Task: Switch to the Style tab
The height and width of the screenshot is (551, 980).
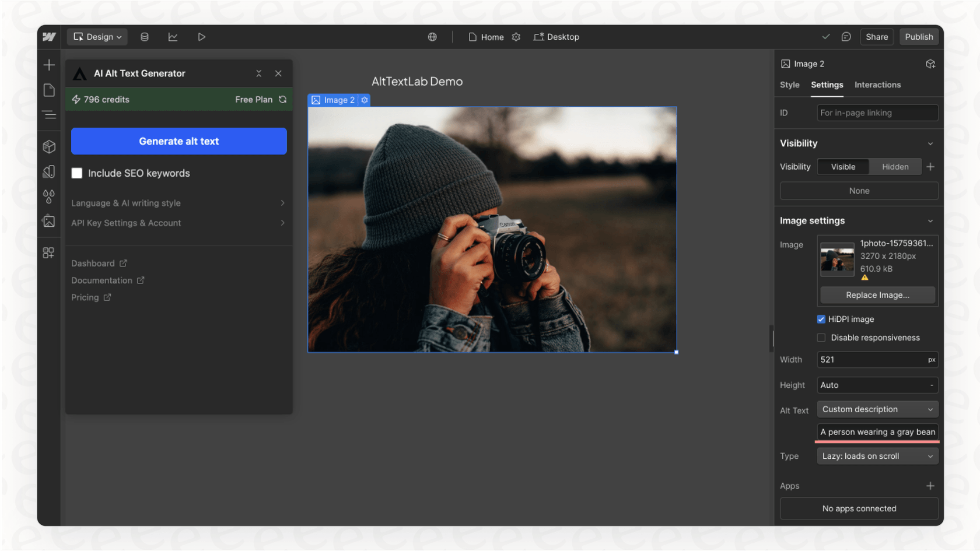Action: pyautogui.click(x=789, y=85)
